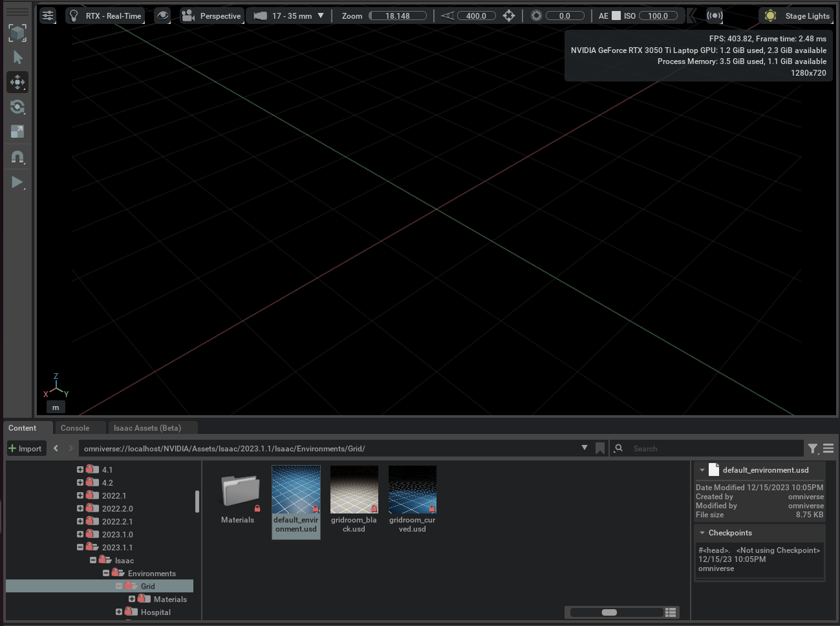Open the filter funnel icon

click(813, 448)
